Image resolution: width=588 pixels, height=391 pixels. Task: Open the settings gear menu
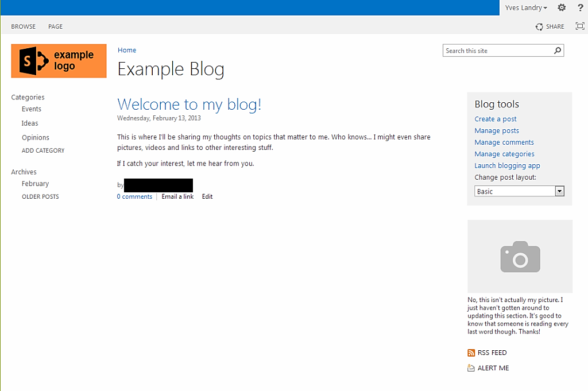coord(562,7)
